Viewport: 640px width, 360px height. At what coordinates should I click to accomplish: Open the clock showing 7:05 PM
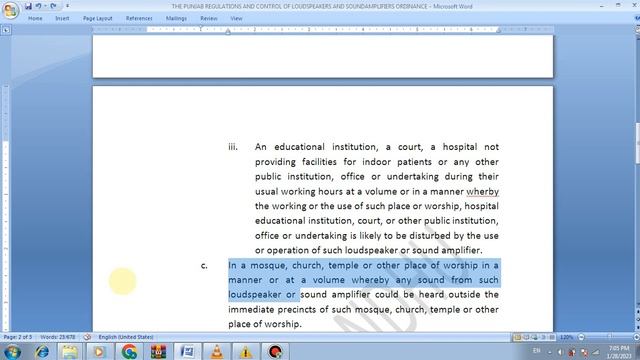click(x=619, y=352)
